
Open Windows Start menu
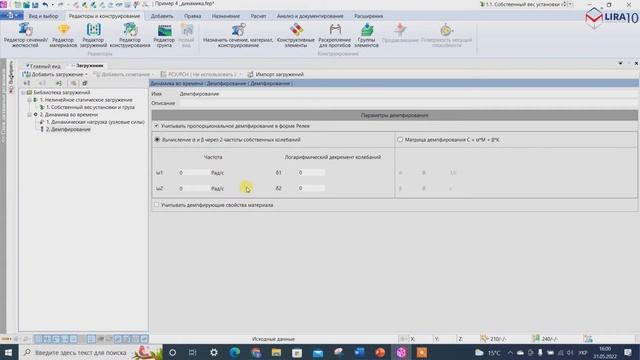pos(8,352)
